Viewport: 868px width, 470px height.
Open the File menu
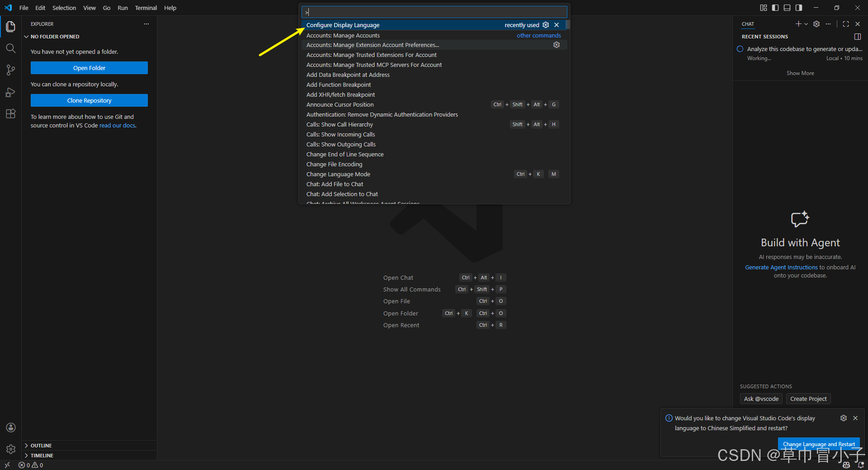point(24,8)
